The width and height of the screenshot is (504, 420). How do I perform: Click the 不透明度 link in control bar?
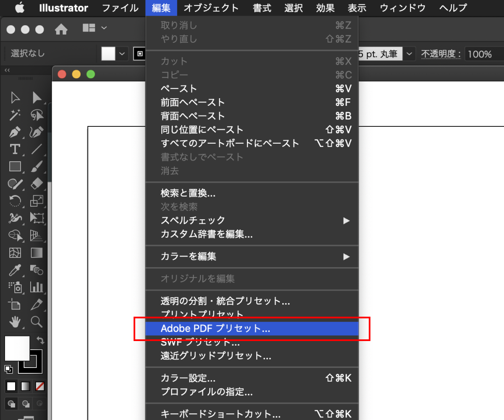441,54
